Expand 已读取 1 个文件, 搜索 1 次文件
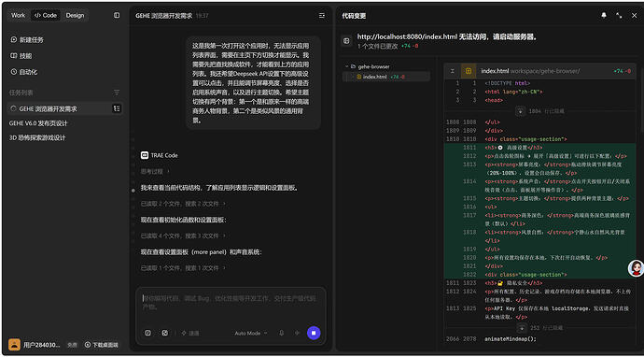This screenshot has width=644, height=357. tap(183, 268)
